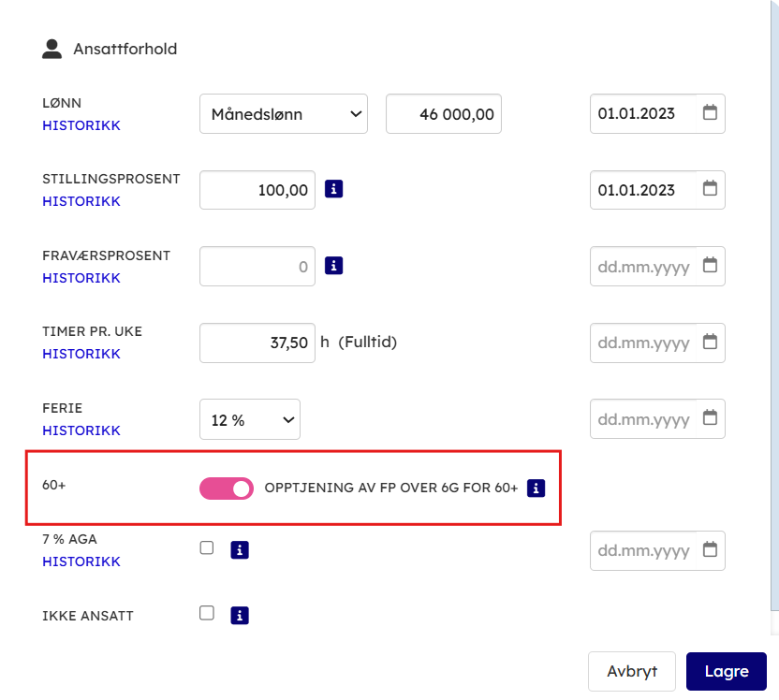Viewport: 779px width, 700px height.
Task: Check the 7 % AGA checkbox
Action: coord(207,548)
